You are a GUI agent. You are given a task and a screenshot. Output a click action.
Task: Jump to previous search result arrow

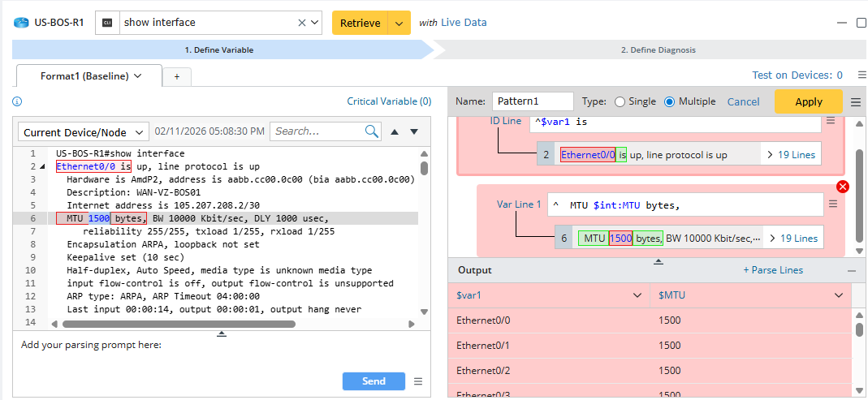click(395, 131)
